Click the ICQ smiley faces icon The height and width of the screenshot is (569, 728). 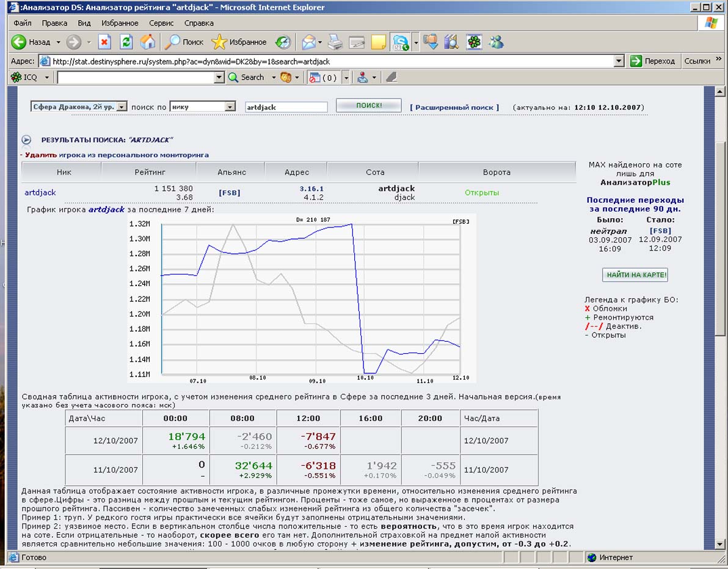pyautogui.click(x=286, y=78)
